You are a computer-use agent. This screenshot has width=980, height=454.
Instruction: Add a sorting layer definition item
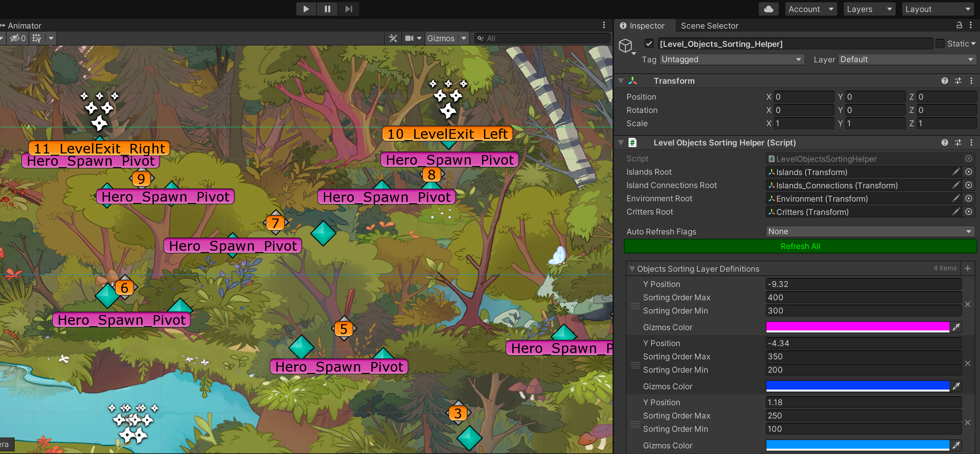pyautogui.click(x=968, y=268)
